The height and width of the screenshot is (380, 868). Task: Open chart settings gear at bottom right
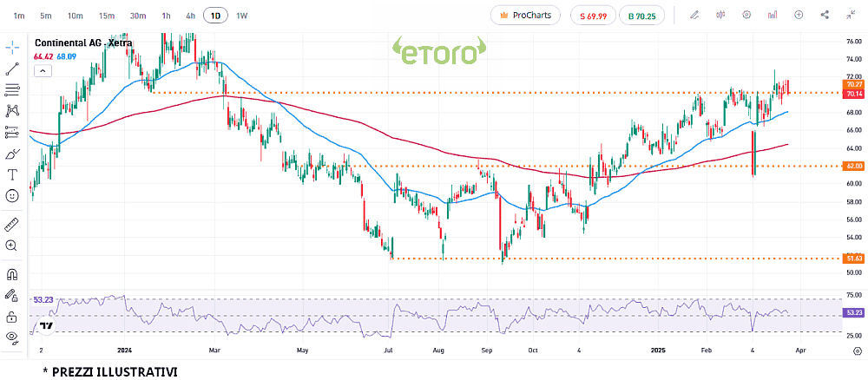click(x=858, y=351)
